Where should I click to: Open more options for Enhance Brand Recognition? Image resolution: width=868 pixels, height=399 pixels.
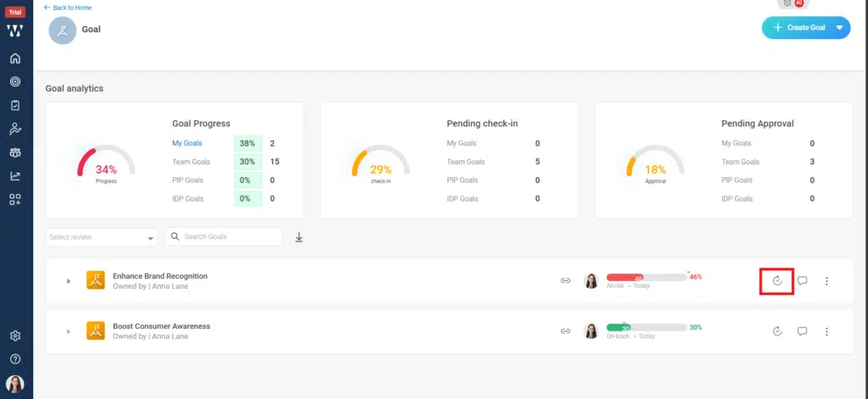point(826,281)
